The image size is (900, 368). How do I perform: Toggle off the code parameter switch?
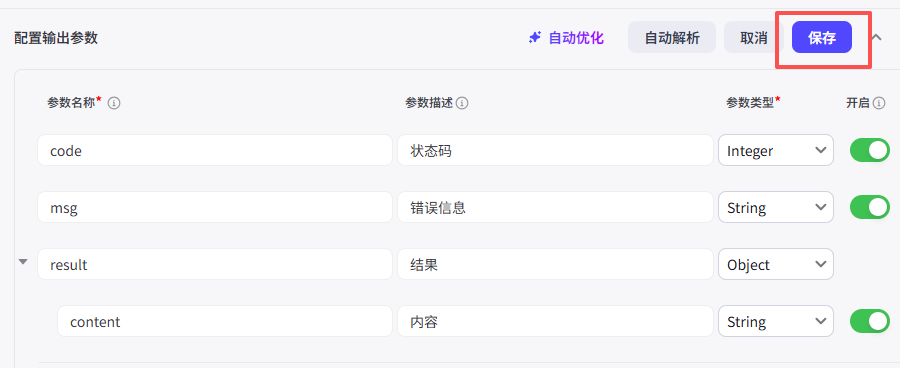point(870,150)
